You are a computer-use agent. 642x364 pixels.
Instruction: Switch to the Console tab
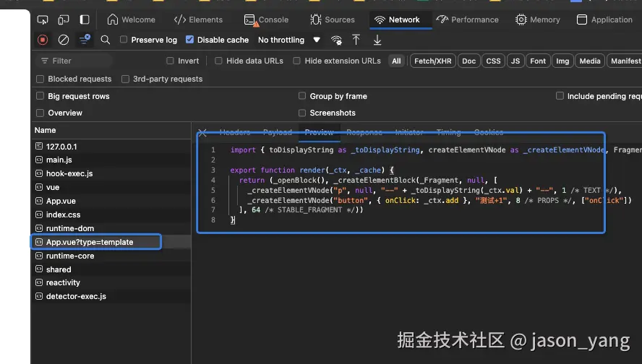(x=266, y=19)
